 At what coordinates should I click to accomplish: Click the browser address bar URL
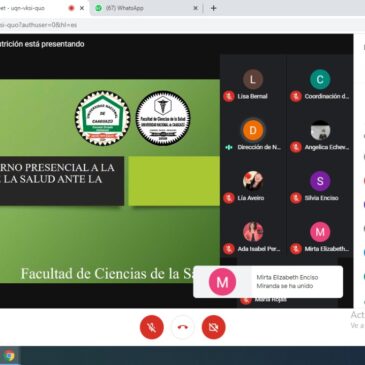coord(38,25)
